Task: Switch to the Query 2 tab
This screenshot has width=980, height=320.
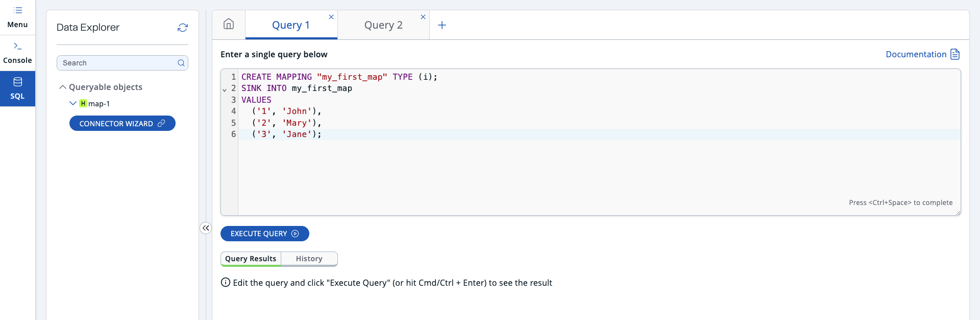Action: tap(383, 25)
